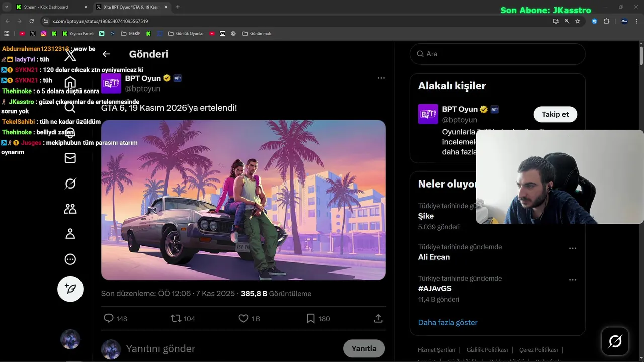Open the post's three-dot more menu
This screenshot has height=362, width=644.
pyautogui.click(x=381, y=78)
